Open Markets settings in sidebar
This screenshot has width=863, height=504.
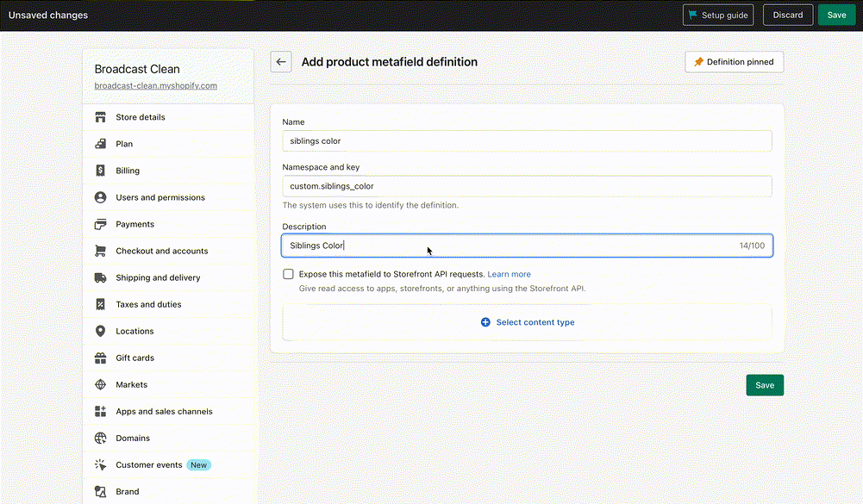(131, 384)
